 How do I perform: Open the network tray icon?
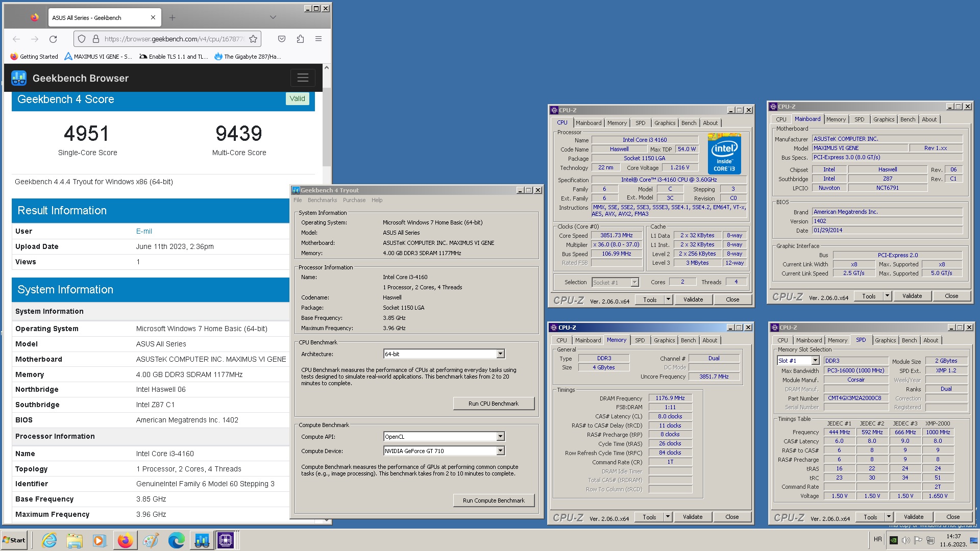[930, 540]
